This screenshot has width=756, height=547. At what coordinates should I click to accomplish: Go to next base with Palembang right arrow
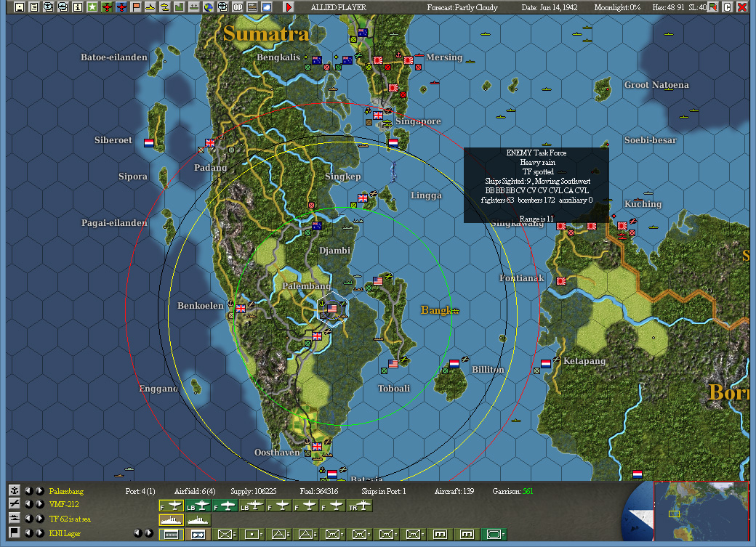[39, 490]
